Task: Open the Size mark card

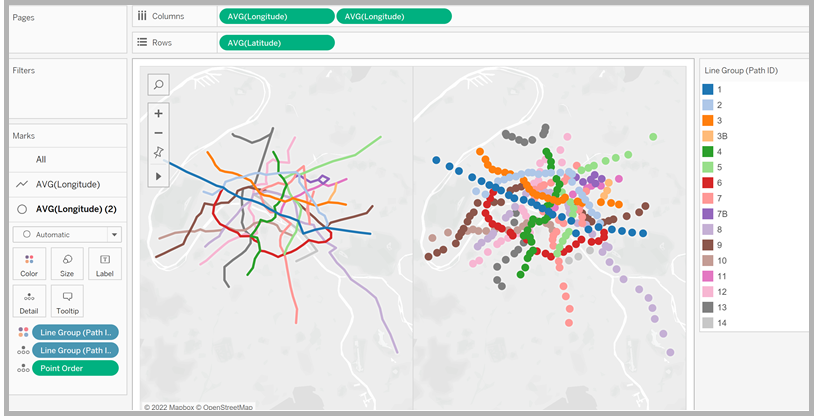Action: click(x=66, y=265)
